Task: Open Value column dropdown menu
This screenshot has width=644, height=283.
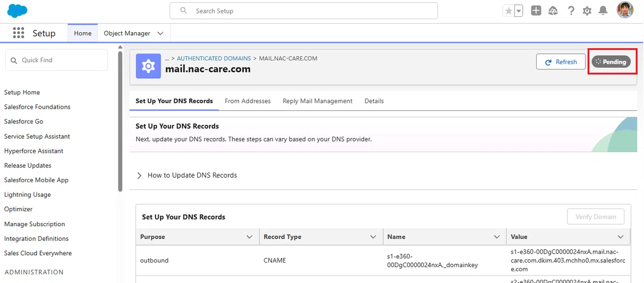Action: [x=621, y=237]
